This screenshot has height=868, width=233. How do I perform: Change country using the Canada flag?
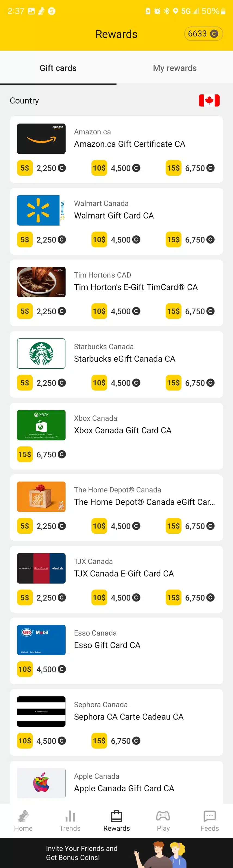(209, 100)
